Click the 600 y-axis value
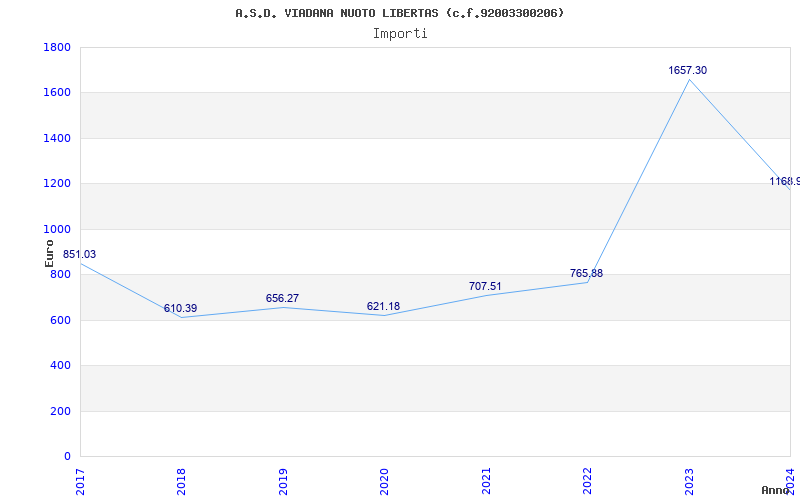This screenshot has width=800, height=500. [x=60, y=320]
